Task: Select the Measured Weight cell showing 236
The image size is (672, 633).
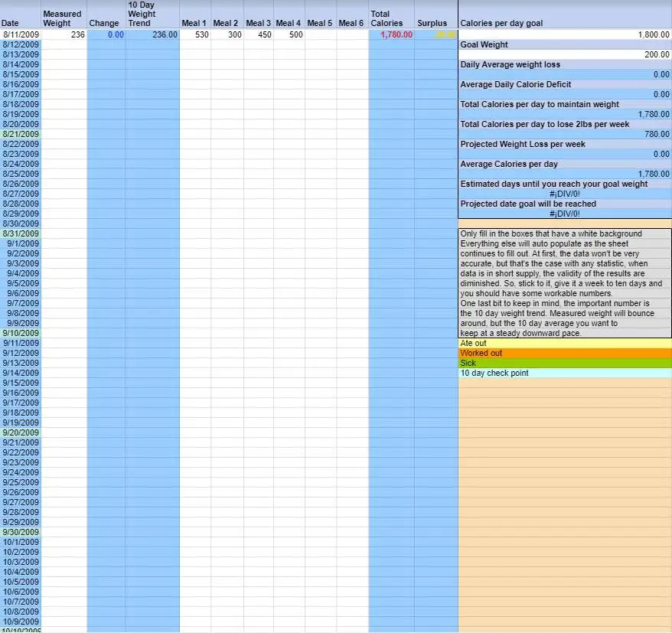Action: tap(64, 34)
